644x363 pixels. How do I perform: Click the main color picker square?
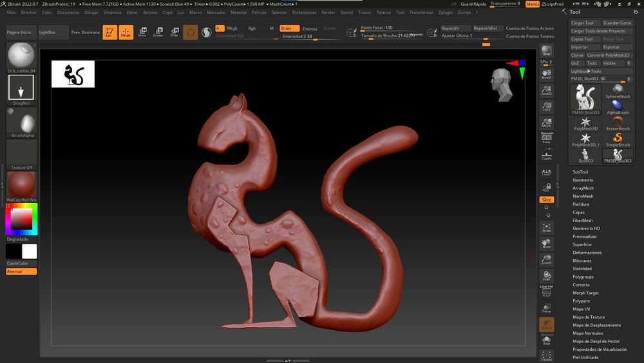pos(22,221)
